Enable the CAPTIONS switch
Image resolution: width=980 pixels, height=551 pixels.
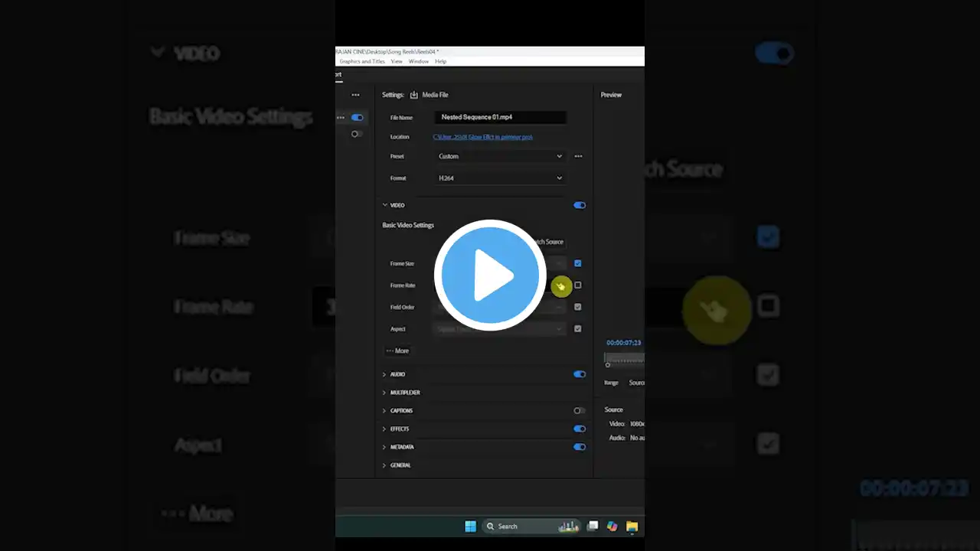click(x=580, y=411)
